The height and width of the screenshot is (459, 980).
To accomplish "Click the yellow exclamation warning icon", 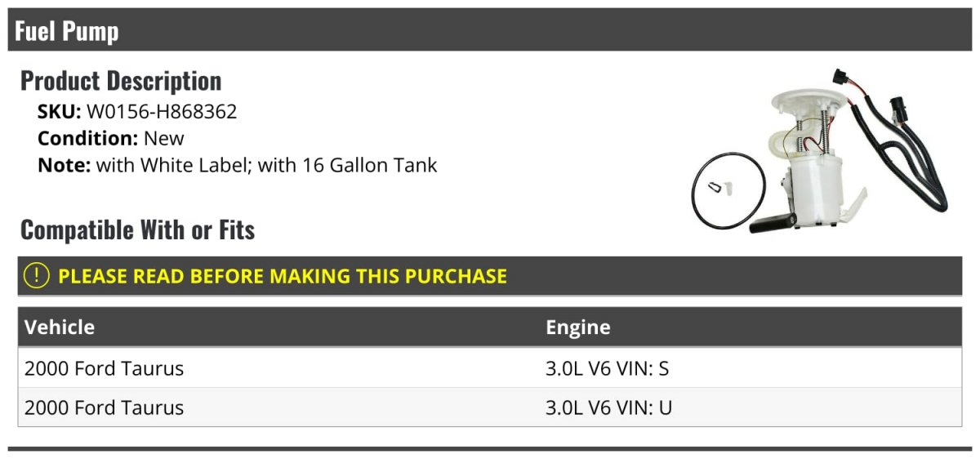I will [36, 276].
